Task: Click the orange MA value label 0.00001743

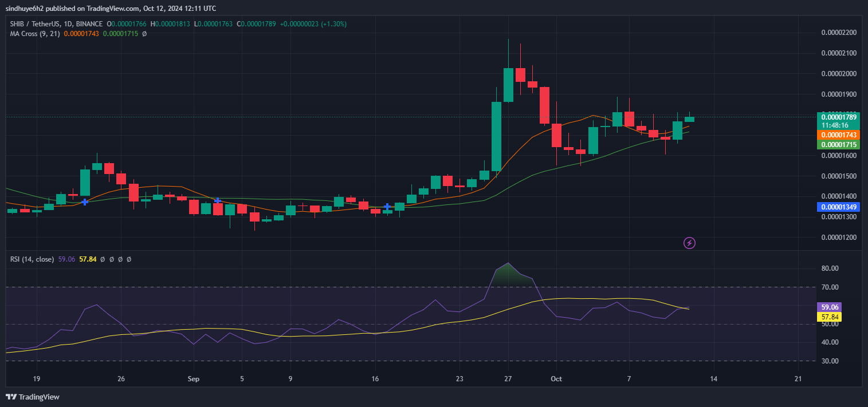Action: point(839,135)
